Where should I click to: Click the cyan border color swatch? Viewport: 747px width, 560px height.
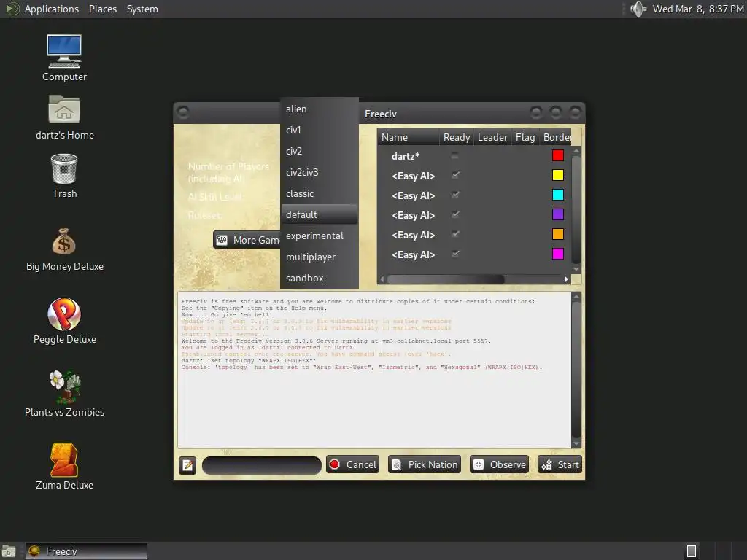(x=558, y=195)
